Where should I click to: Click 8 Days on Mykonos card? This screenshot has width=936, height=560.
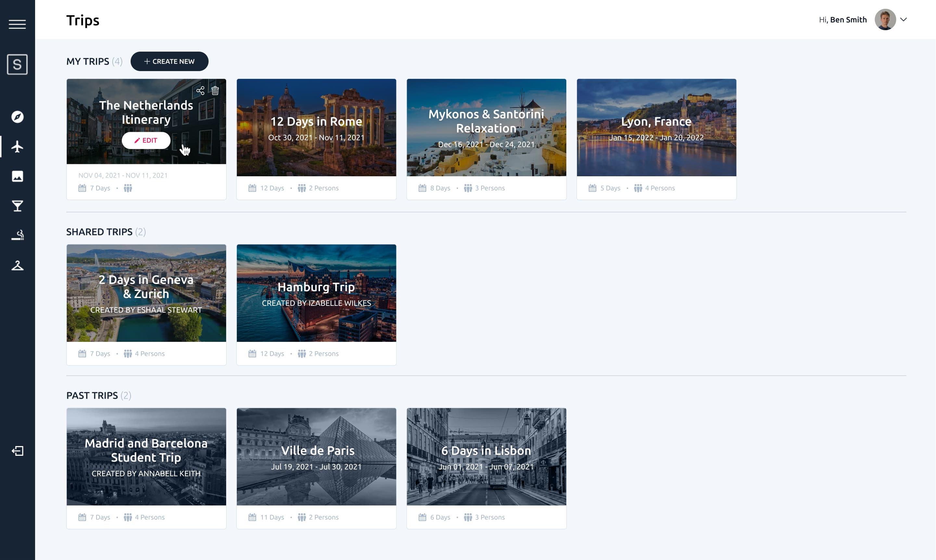[x=440, y=188]
